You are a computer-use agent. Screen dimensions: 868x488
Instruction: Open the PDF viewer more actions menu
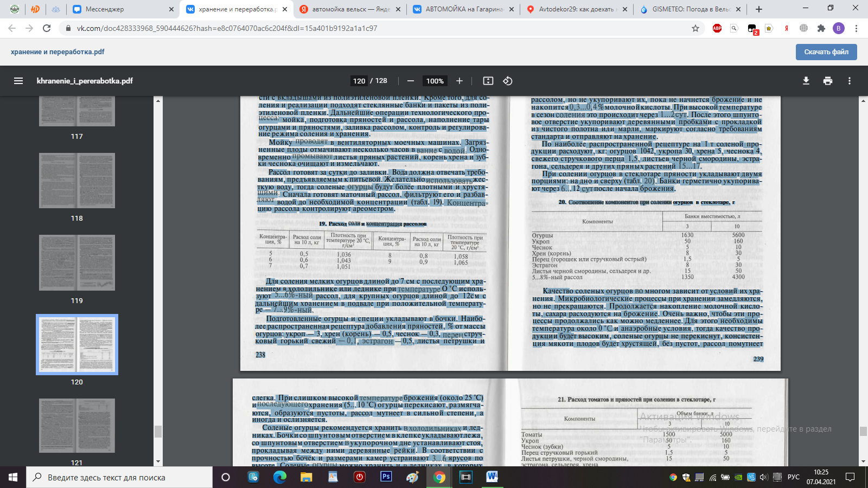tap(850, 81)
